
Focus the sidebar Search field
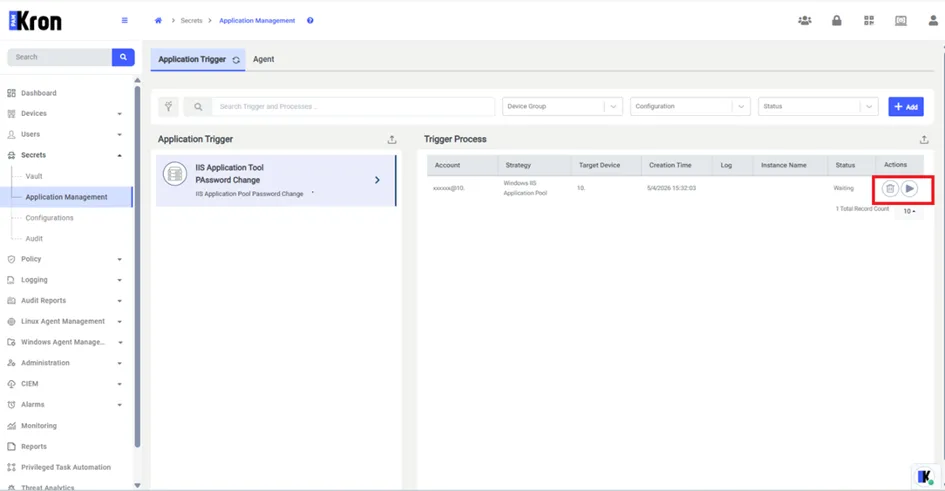pos(60,57)
